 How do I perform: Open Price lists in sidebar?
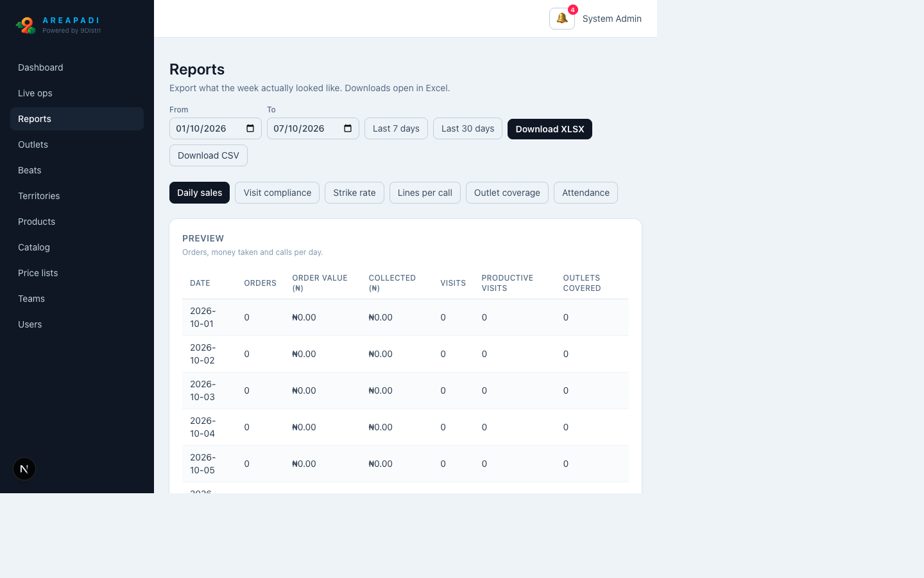77,273
